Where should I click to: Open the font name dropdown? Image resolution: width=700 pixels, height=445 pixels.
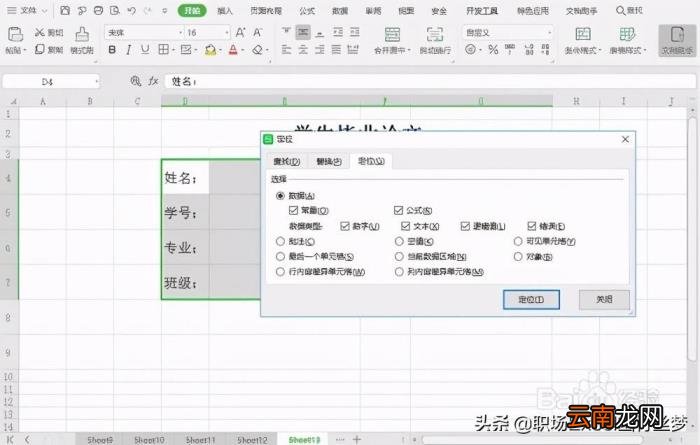[181, 33]
